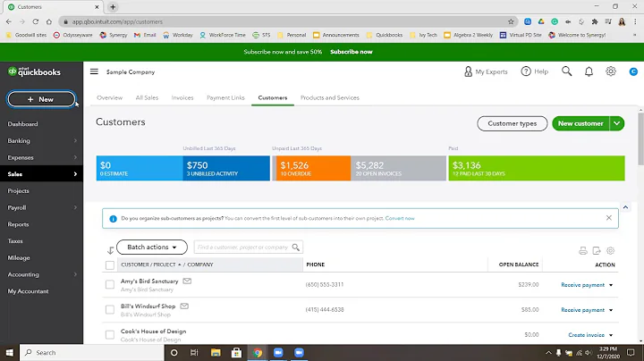644x361 pixels.
Task: Open the My Experts icon
Action: click(x=468, y=71)
